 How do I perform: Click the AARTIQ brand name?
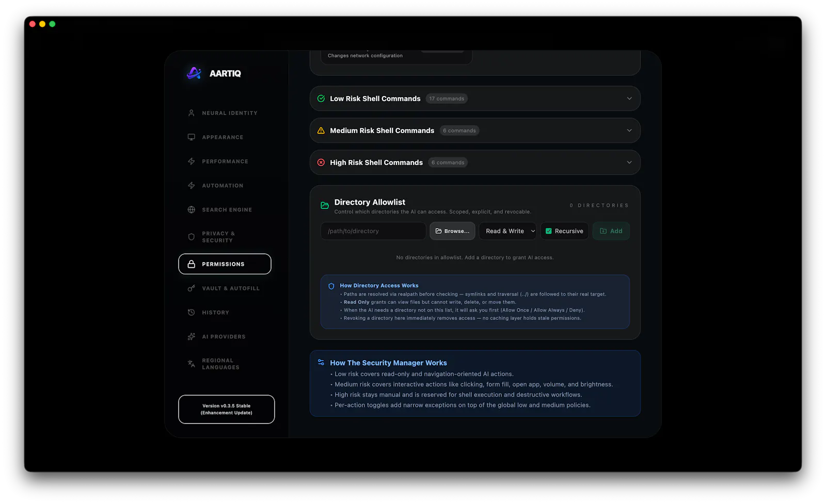[225, 73]
